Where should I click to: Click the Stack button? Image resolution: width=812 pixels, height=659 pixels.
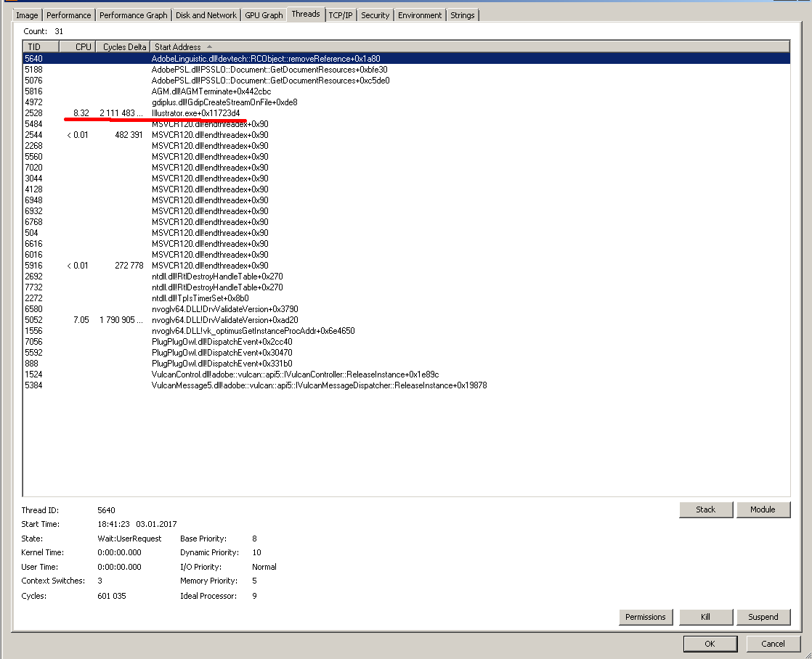(706, 509)
